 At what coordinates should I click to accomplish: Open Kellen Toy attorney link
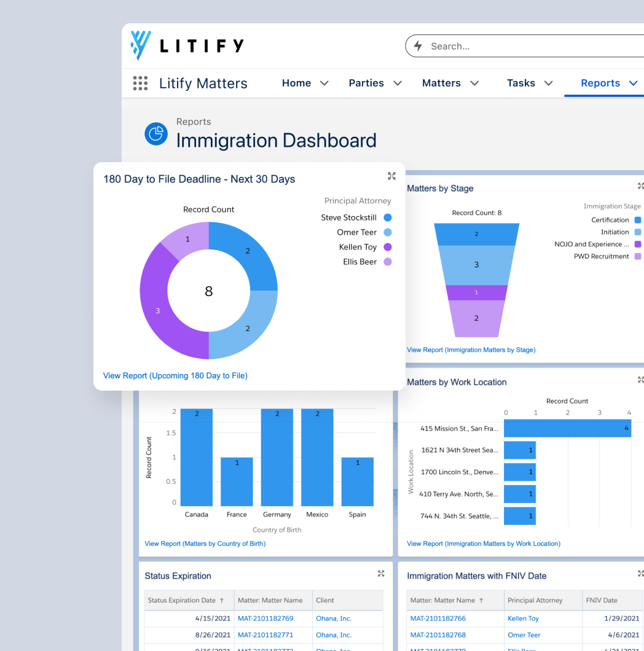coord(523,618)
